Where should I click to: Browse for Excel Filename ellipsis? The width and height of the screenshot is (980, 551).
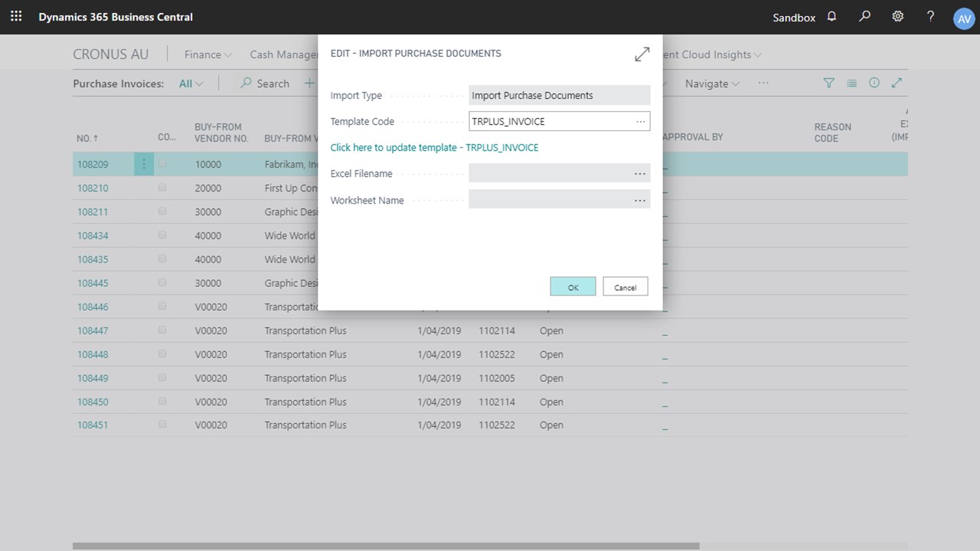coord(640,174)
